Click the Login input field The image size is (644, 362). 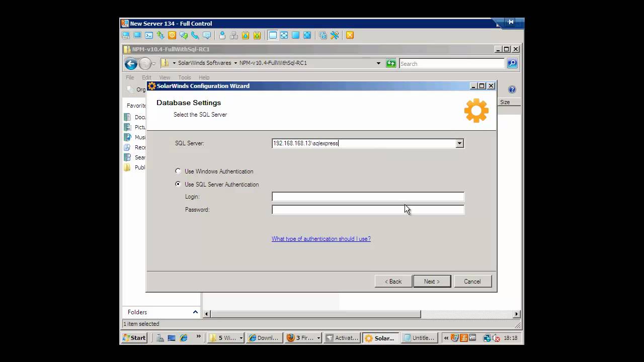click(368, 197)
